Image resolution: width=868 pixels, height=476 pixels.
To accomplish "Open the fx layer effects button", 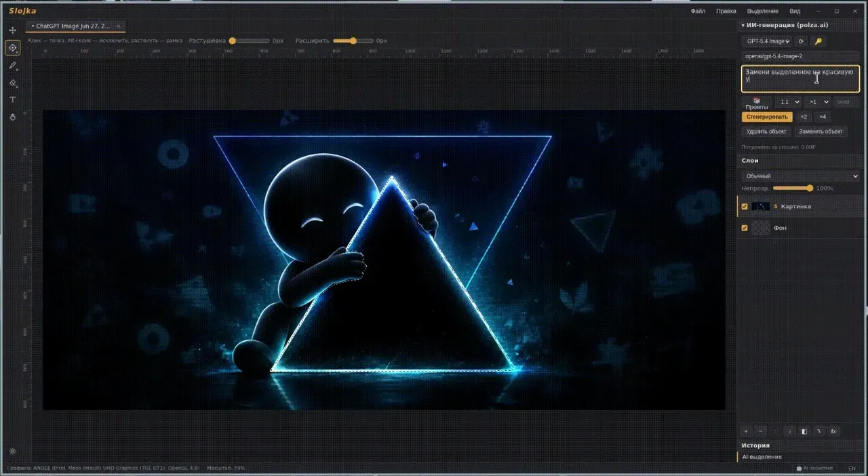I will (x=834, y=431).
